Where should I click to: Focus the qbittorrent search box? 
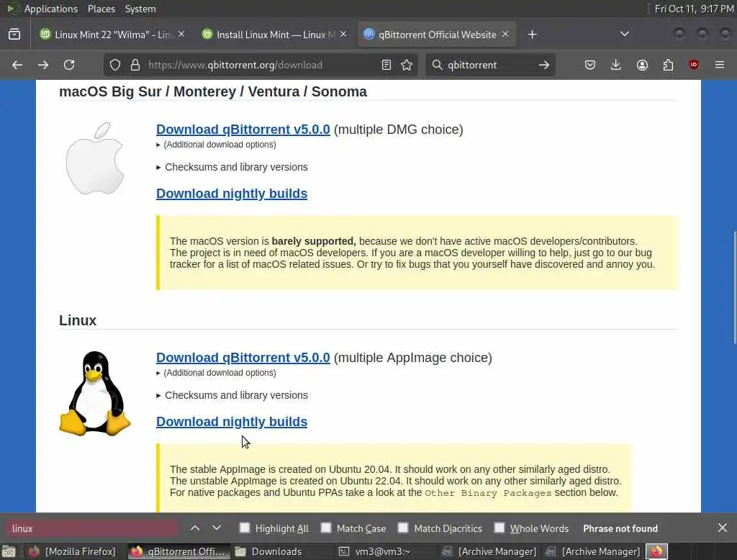pyautogui.click(x=489, y=65)
